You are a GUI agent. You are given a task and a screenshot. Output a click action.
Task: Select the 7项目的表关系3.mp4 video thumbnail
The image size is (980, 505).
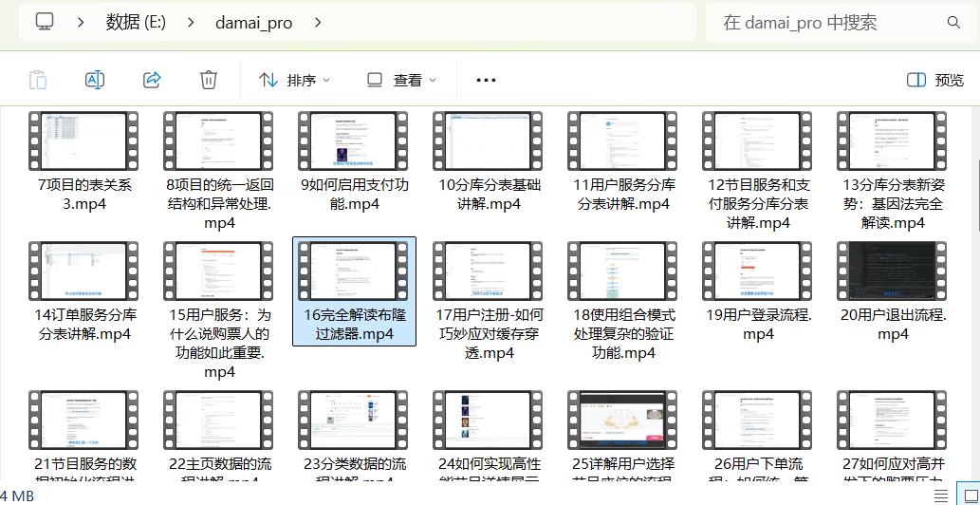83,140
